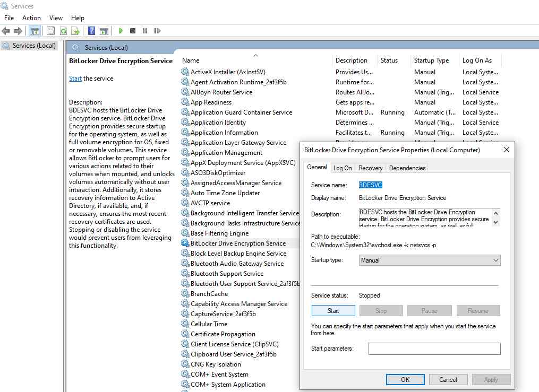The width and height of the screenshot is (539, 392).
Task: Select Block Level Backup Engine Service row
Action: coord(240,254)
